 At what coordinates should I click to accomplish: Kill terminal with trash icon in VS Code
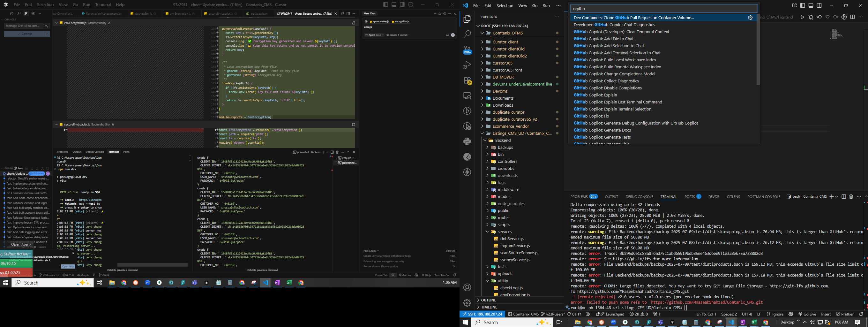tap(851, 196)
